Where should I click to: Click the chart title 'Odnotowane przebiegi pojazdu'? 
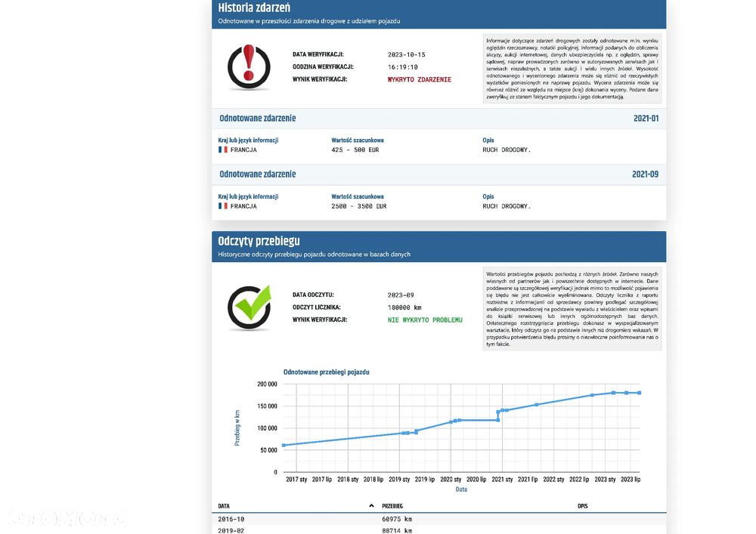[327, 372]
